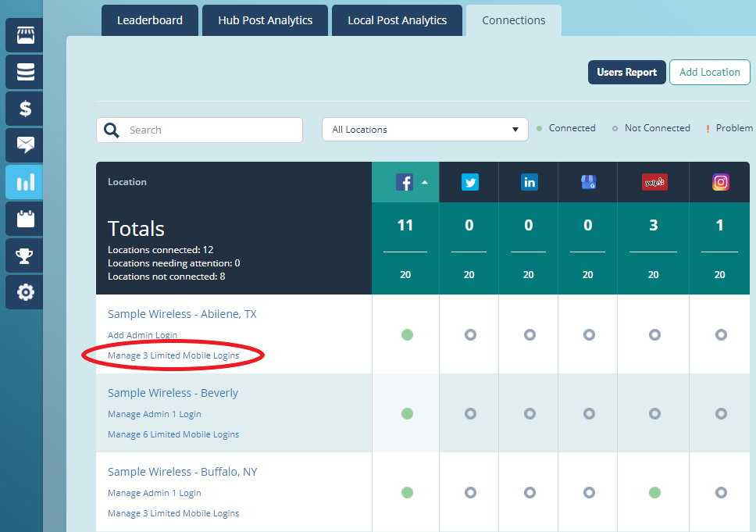Open Sample Wireless - Beverly link

pos(173,393)
